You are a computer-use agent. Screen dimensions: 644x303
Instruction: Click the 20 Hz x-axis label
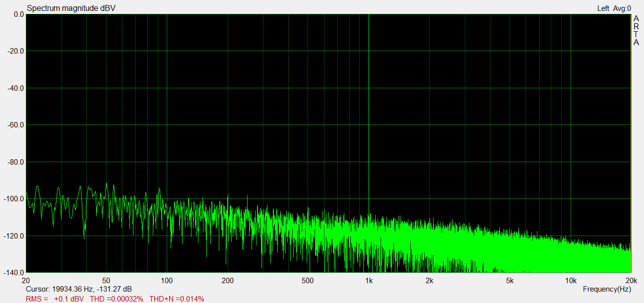pos(26,281)
